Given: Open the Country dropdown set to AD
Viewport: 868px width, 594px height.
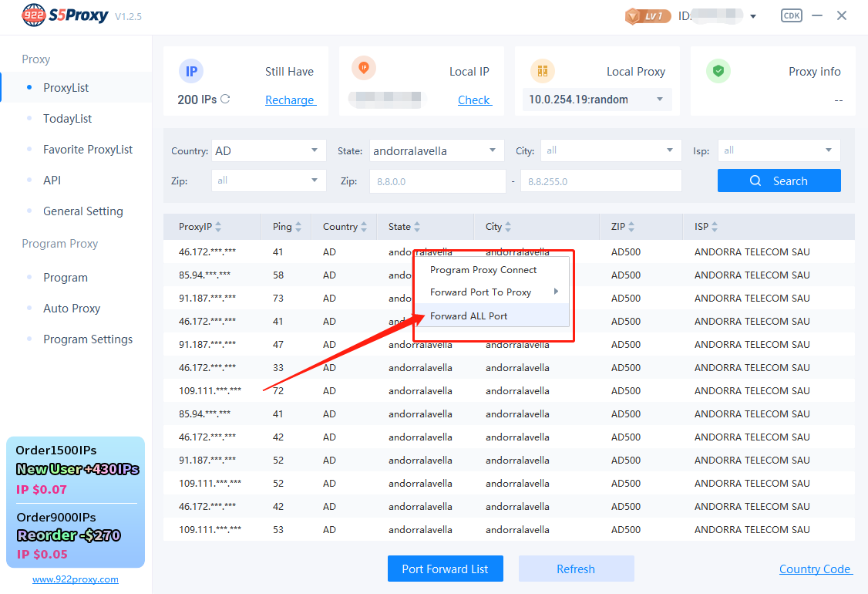Looking at the screenshot, I should [269, 150].
